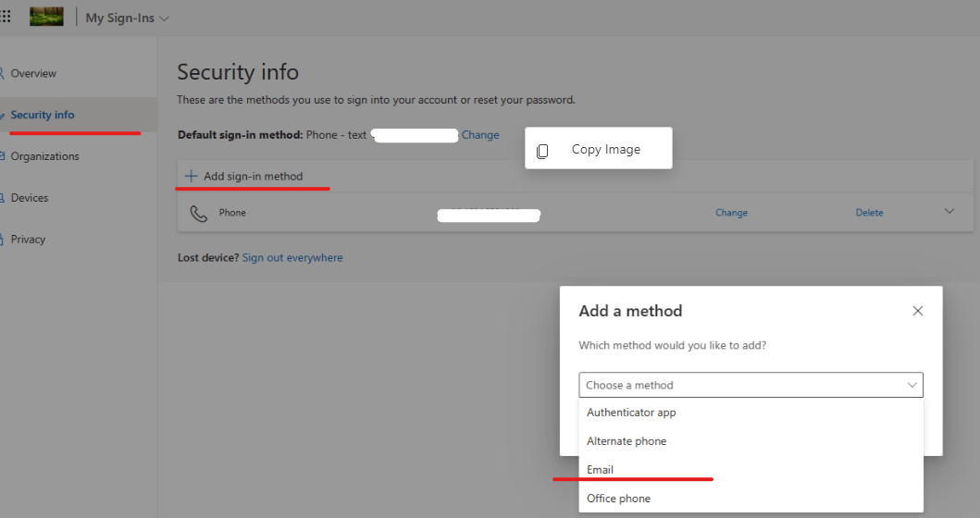Click the phone handset icon in Phone row
980x518 pixels.
198,213
